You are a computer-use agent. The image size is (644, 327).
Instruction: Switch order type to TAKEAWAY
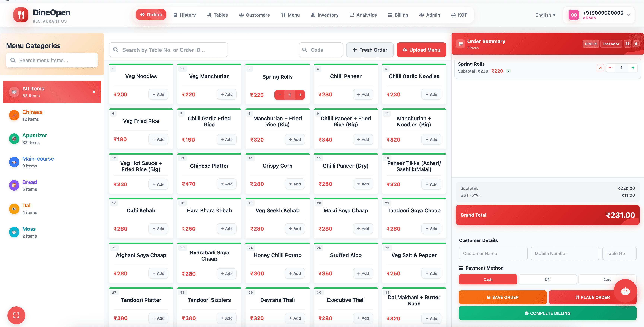[611, 44]
